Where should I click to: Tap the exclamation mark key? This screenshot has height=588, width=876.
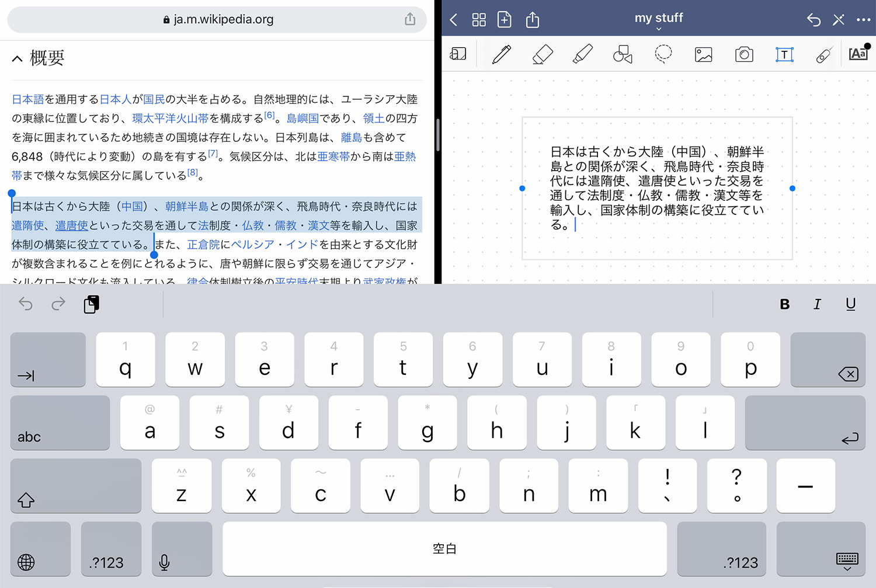(668, 486)
